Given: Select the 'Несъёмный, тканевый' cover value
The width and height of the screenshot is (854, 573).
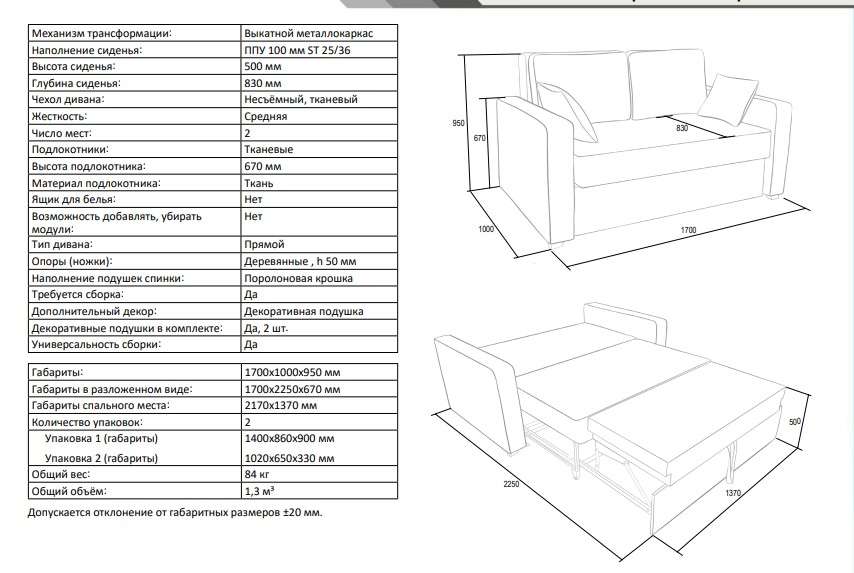Looking at the screenshot, I should 300,100.
